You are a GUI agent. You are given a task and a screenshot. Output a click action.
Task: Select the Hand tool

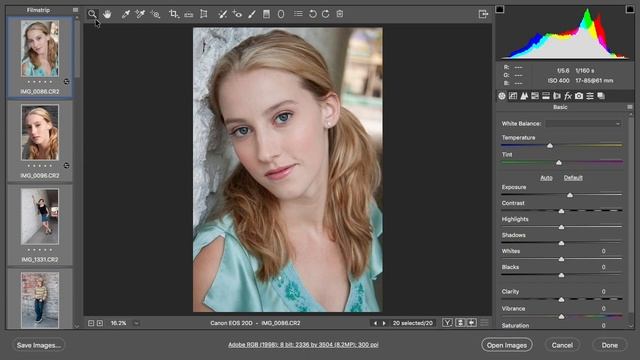[x=107, y=14]
